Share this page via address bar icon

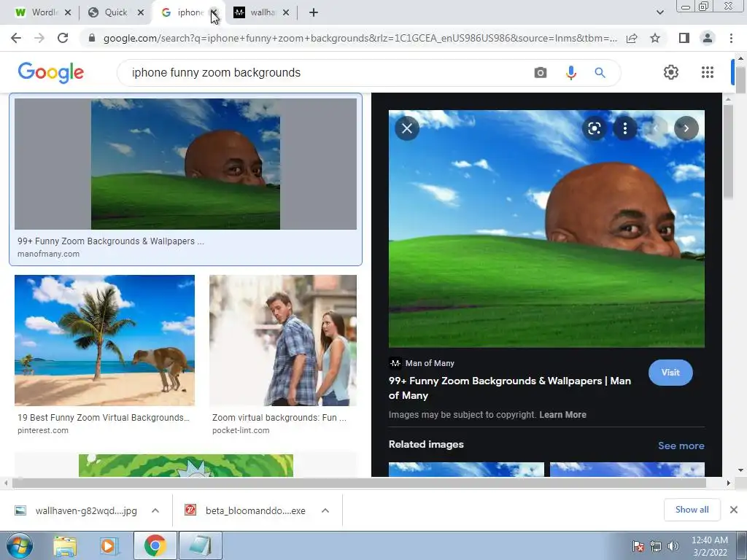click(632, 38)
